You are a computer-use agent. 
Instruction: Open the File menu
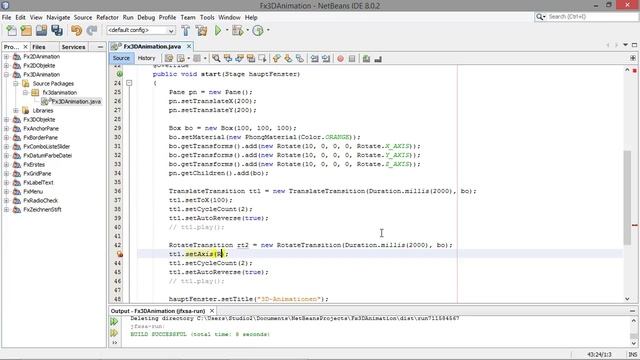[7, 18]
